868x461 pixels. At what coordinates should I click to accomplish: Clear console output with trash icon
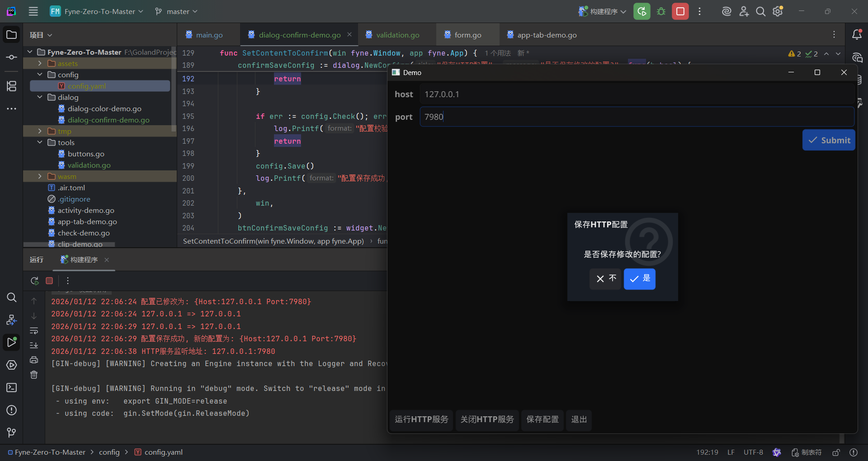pyautogui.click(x=34, y=375)
